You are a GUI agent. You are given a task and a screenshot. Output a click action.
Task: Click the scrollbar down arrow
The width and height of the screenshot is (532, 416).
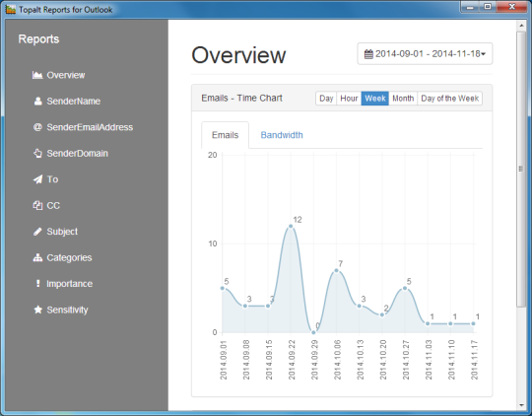point(521,405)
